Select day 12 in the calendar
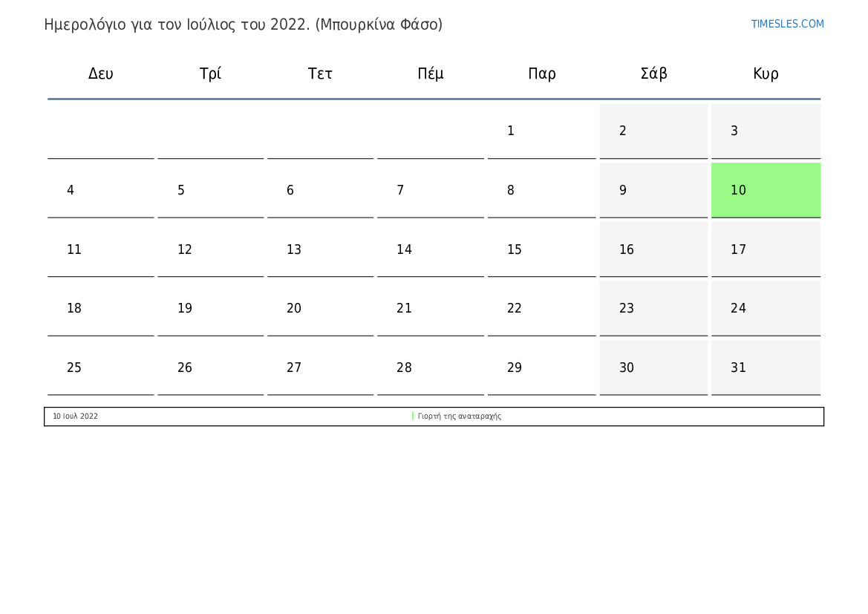Image resolution: width=868 pixels, height=614 pixels. tap(211, 249)
